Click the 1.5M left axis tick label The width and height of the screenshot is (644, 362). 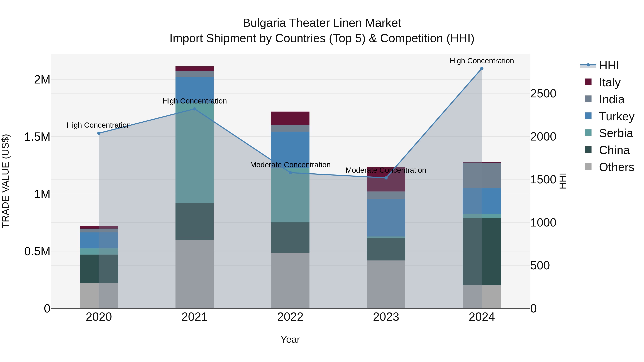[x=37, y=137]
